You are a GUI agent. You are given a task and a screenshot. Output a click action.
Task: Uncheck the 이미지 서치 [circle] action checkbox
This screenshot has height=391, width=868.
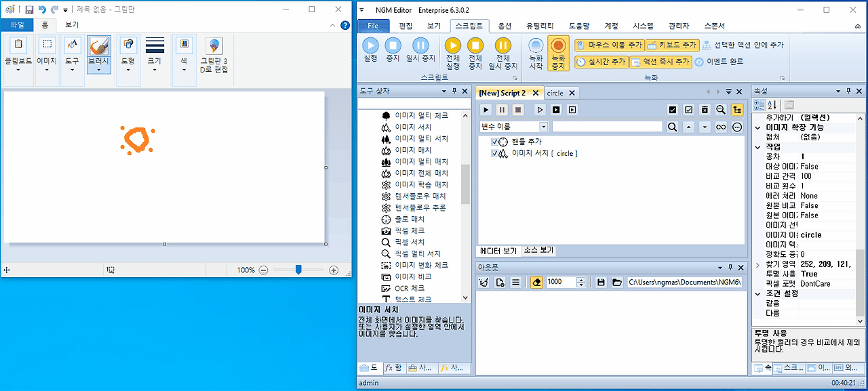[x=494, y=154]
